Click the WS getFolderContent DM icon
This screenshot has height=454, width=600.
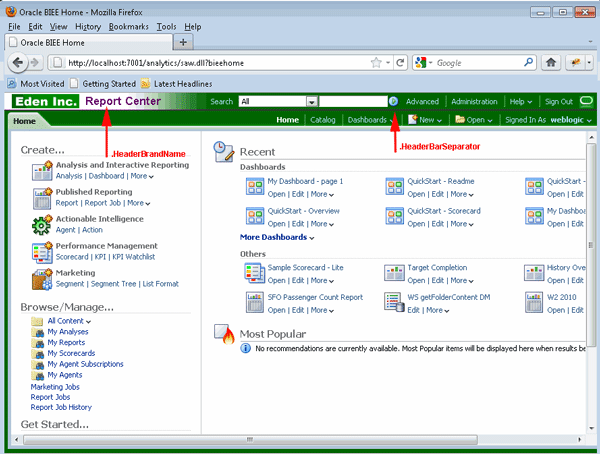[x=394, y=302]
